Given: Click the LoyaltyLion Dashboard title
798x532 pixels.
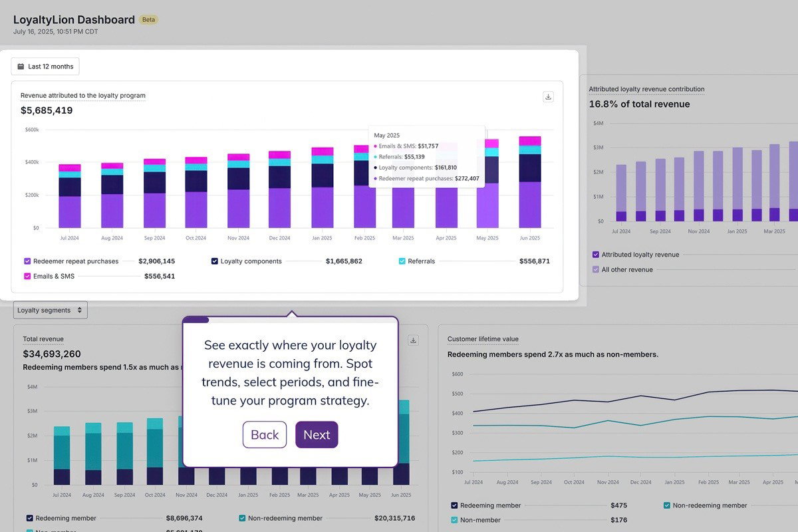Looking at the screenshot, I should click(74, 20).
